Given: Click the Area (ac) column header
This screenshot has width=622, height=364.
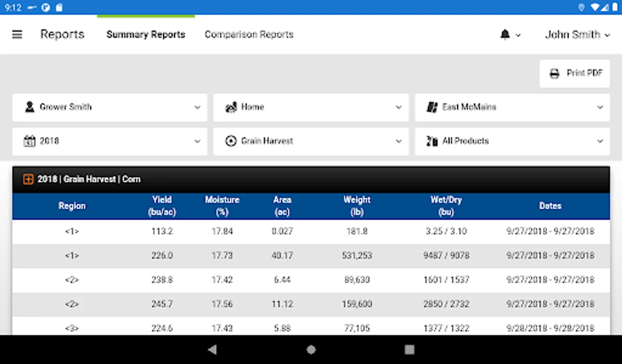Looking at the screenshot, I should click(282, 206).
